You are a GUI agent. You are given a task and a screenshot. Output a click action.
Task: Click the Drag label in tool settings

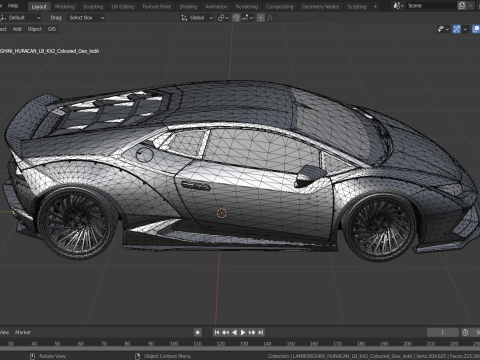coord(56,18)
